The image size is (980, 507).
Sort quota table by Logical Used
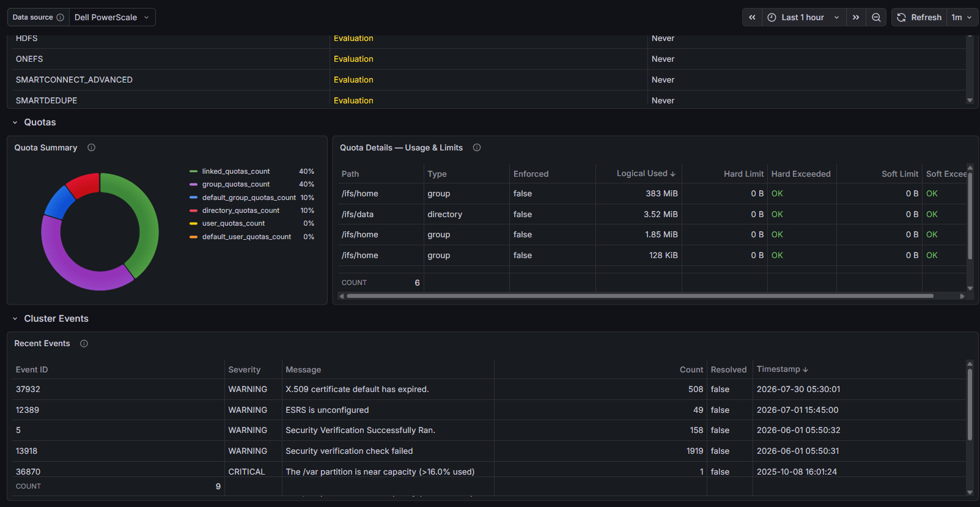pyautogui.click(x=646, y=174)
